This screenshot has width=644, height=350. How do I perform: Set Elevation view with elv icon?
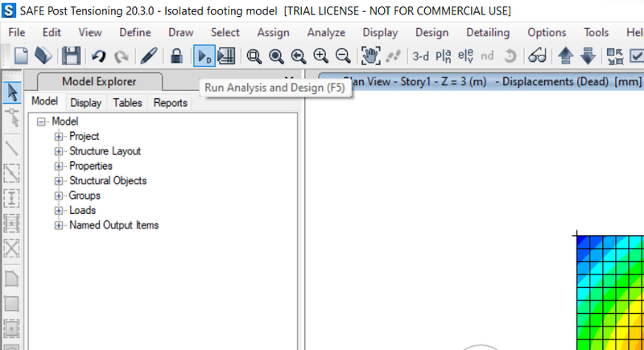pos(465,56)
